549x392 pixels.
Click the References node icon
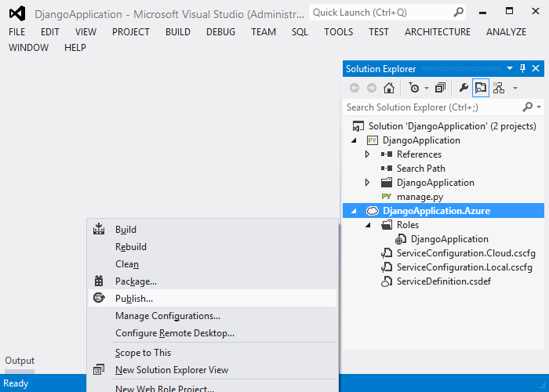pos(387,154)
